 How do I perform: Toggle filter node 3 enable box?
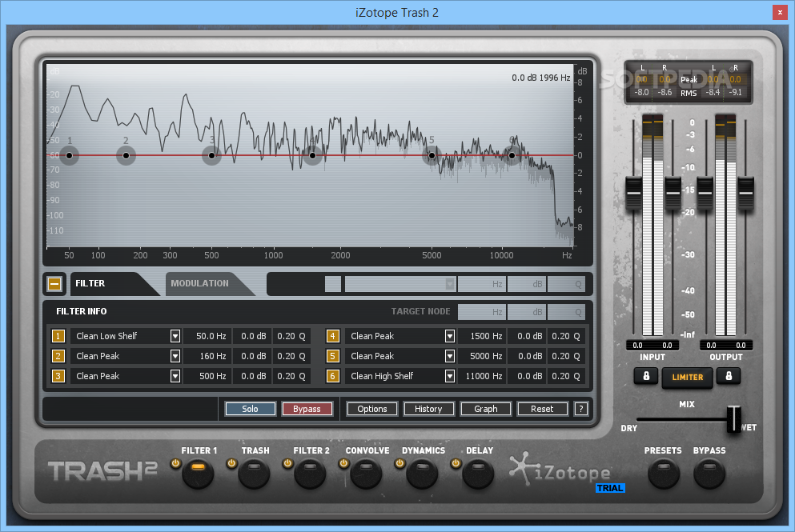click(x=58, y=376)
